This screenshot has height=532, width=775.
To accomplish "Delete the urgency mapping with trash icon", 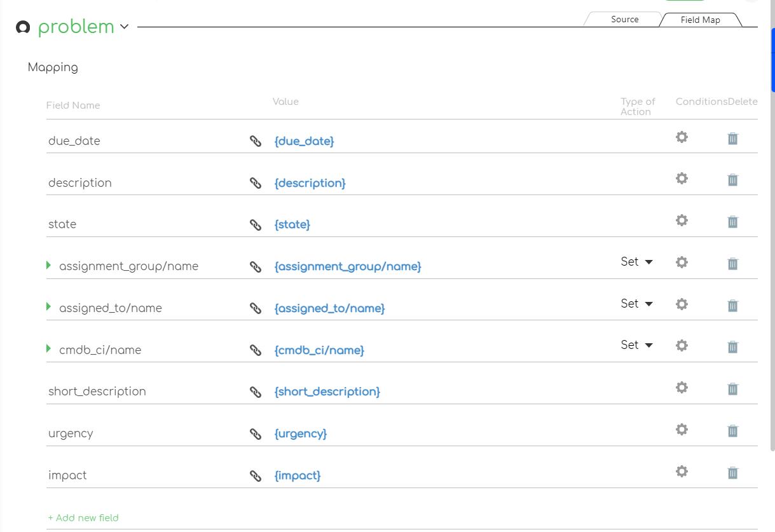I will tap(732, 430).
